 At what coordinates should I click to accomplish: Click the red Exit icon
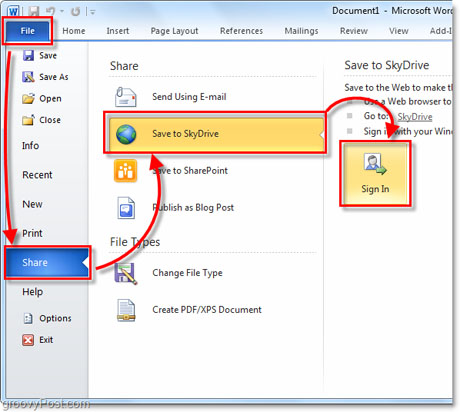(x=28, y=340)
